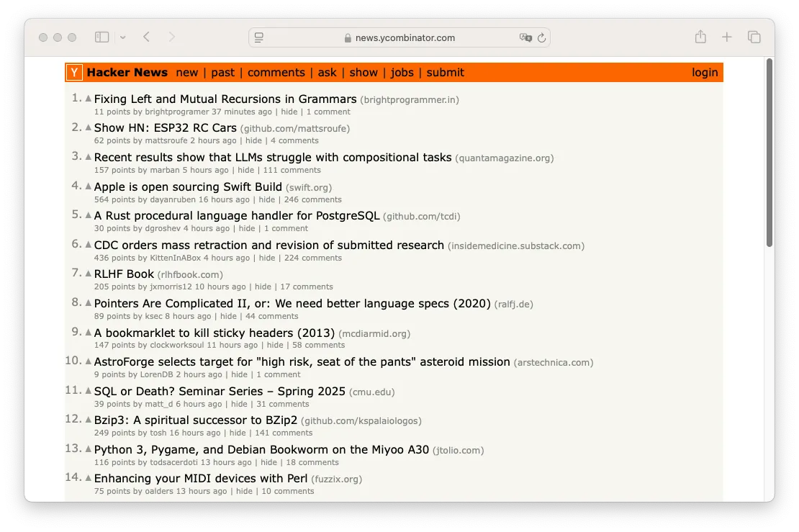Go forward with the forward arrow
Image resolution: width=799 pixels, height=532 pixels.
[x=172, y=37]
